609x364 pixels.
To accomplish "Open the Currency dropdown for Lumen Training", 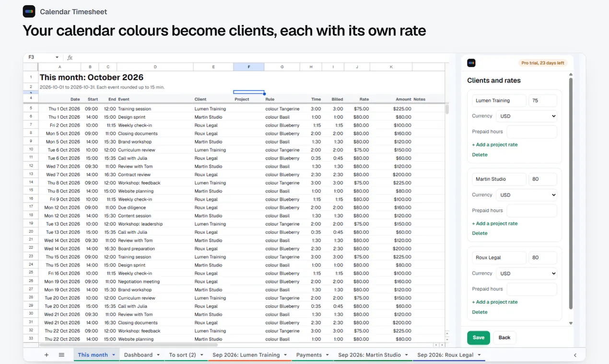I will click(x=527, y=116).
